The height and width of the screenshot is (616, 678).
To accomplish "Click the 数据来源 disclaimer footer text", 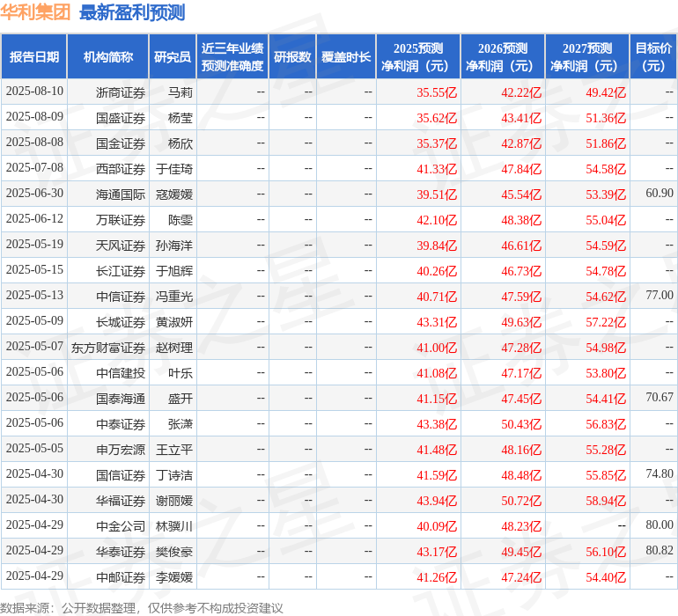I will (x=142, y=607).
